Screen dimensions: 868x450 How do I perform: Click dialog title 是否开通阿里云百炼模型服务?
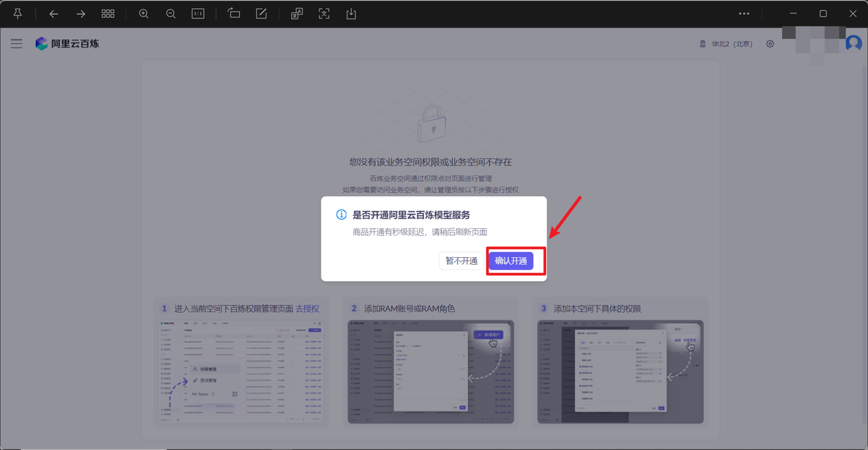(x=411, y=214)
